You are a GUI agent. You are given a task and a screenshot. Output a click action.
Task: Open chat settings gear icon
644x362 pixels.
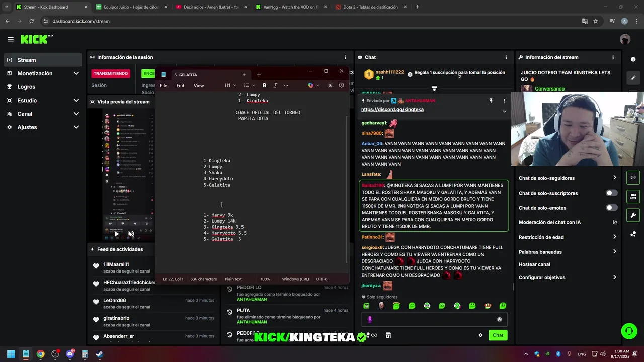(x=480, y=335)
